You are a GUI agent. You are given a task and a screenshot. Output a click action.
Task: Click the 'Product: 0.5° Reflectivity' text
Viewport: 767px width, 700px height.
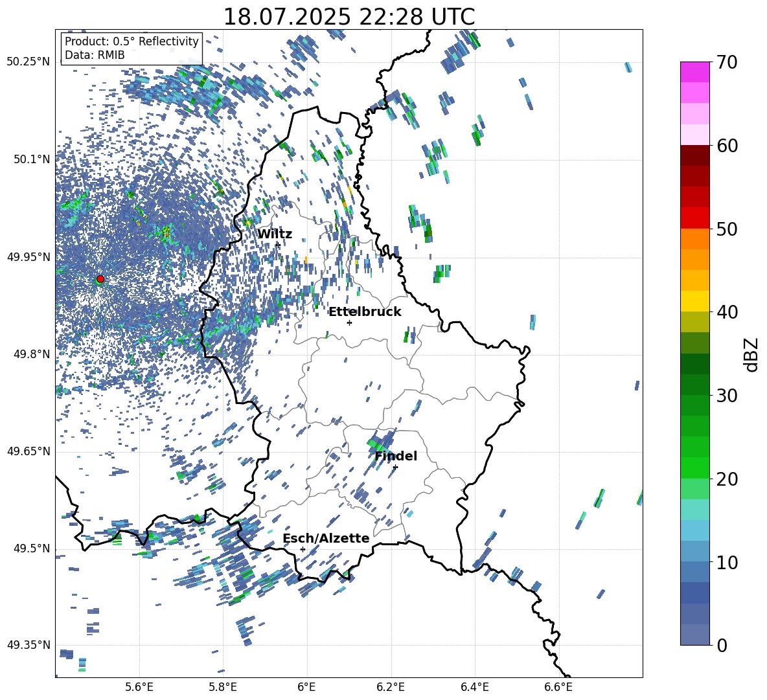point(132,41)
